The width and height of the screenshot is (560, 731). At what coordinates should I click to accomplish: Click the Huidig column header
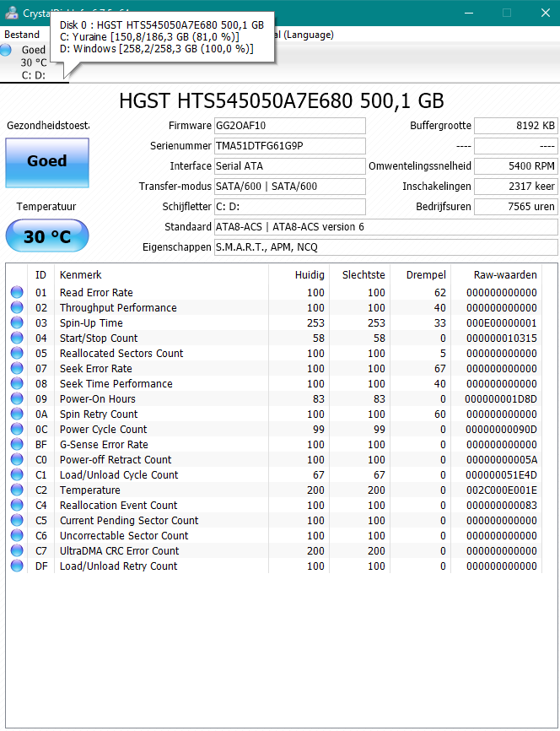pyautogui.click(x=299, y=275)
